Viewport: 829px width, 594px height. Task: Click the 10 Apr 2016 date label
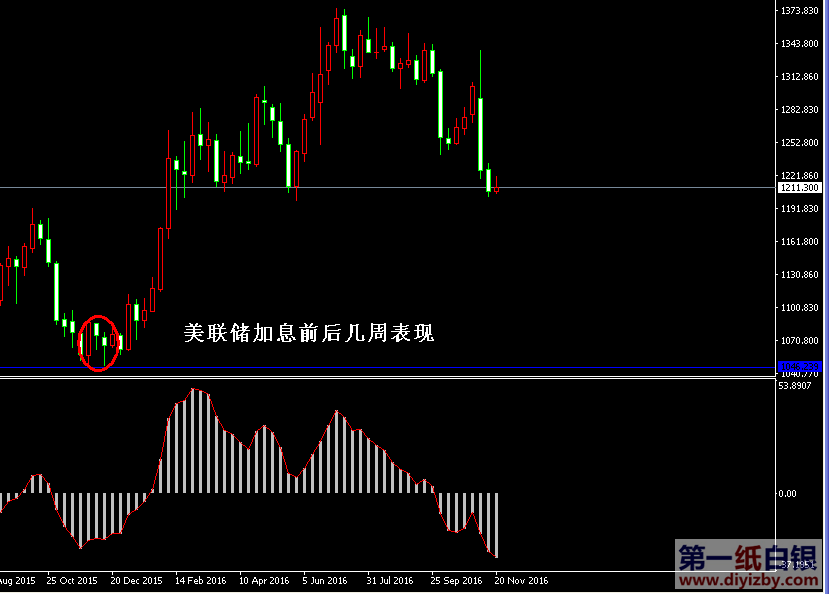pos(262,580)
